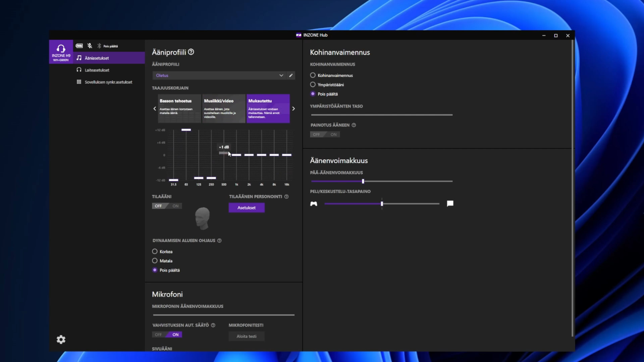Click the game controller balance icon

coord(314,204)
